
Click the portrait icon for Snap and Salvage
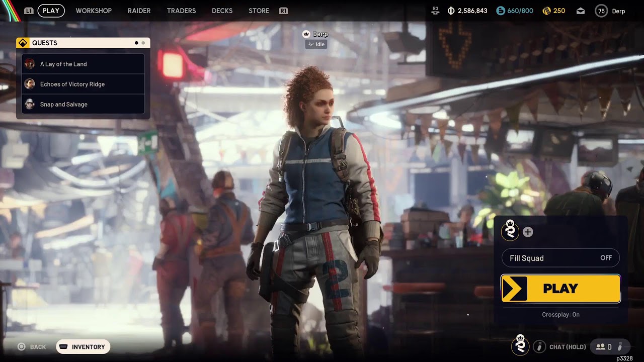[x=30, y=104]
